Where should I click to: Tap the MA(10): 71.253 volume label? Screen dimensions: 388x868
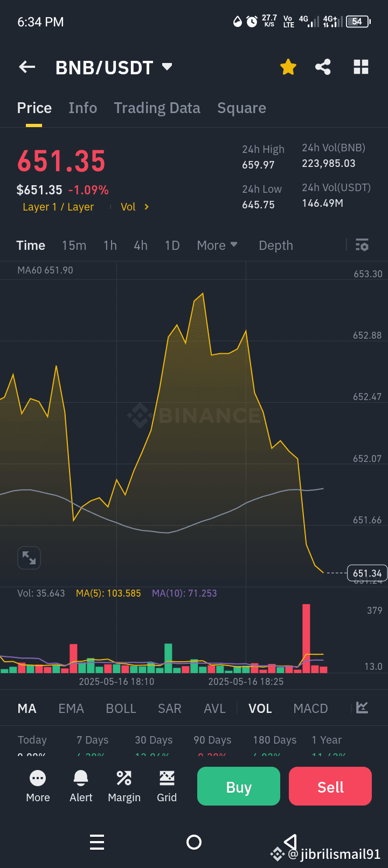pos(184,593)
